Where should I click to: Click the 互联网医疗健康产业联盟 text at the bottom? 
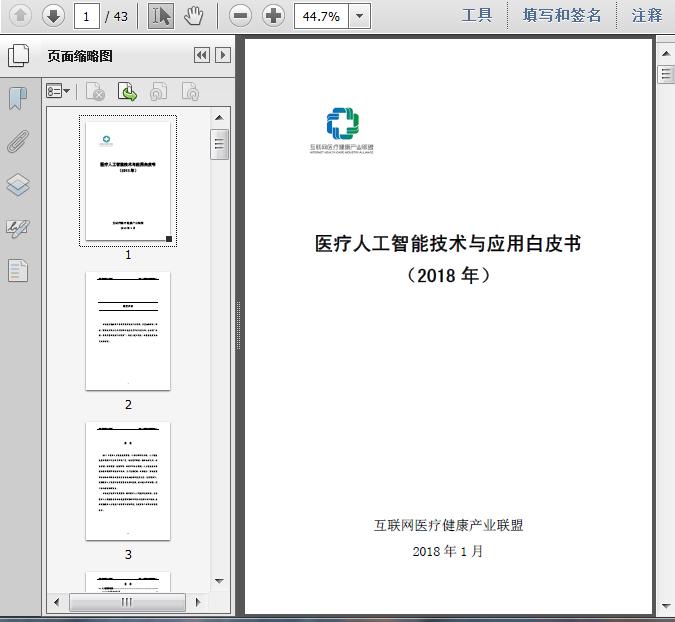448,525
